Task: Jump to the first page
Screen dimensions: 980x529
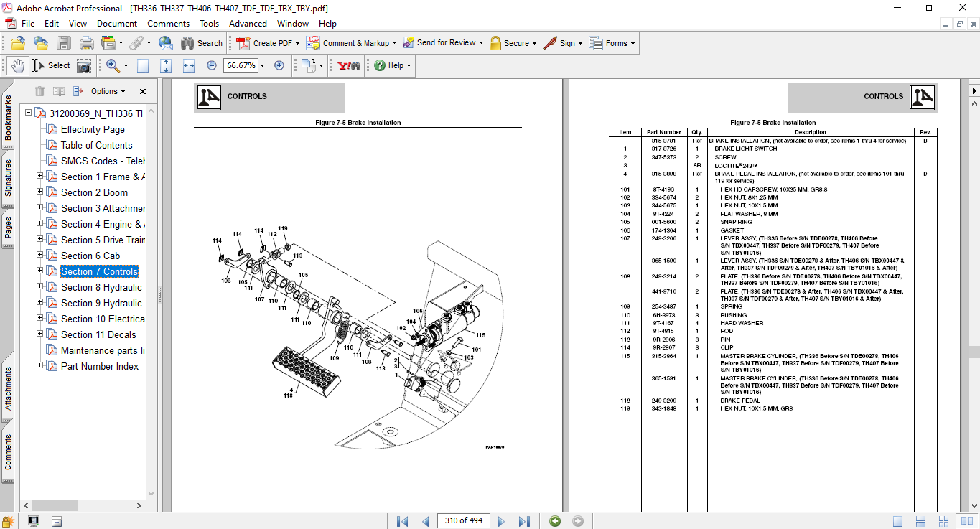Action: (x=403, y=521)
